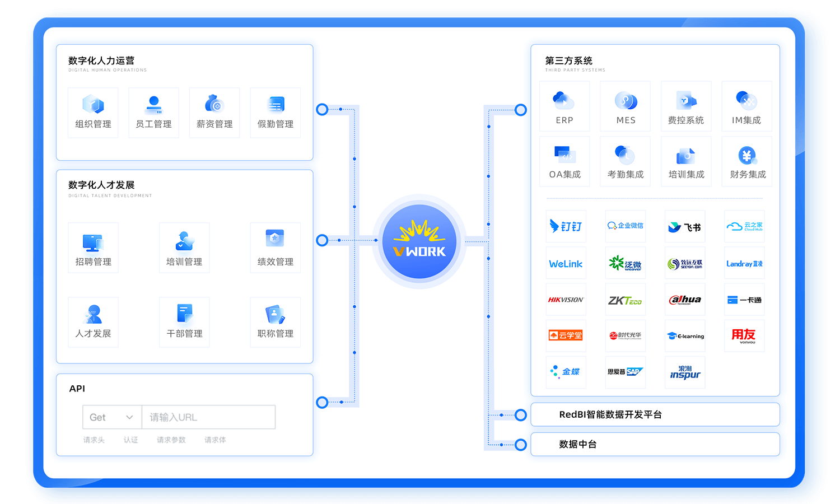Click the HIKVISION logo
The image size is (840, 504).
pos(566,300)
